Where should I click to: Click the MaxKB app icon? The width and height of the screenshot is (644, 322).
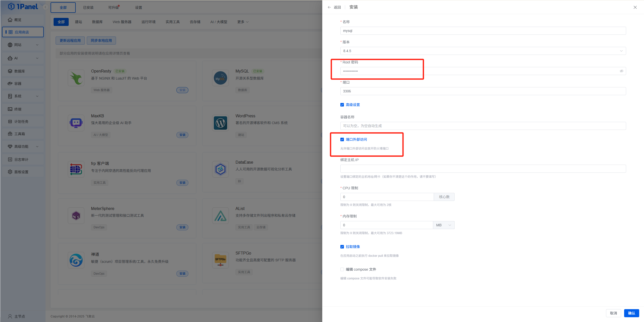[76, 123]
